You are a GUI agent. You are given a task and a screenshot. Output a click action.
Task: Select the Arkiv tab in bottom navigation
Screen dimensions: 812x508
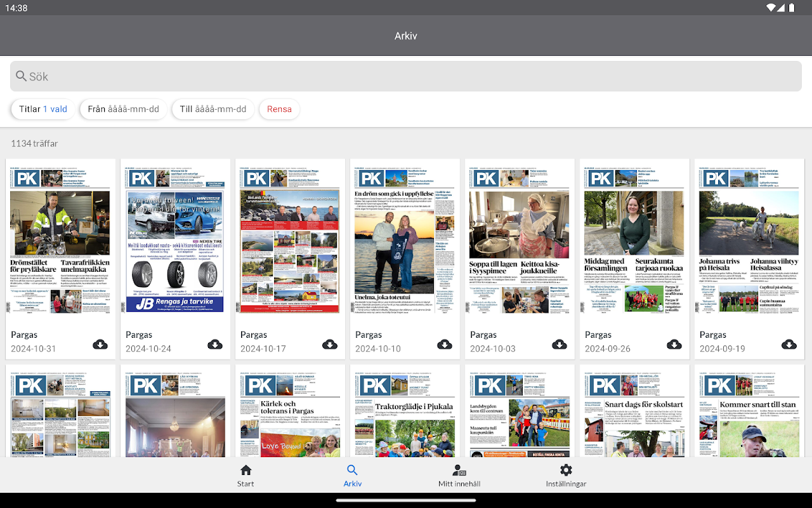(353, 476)
